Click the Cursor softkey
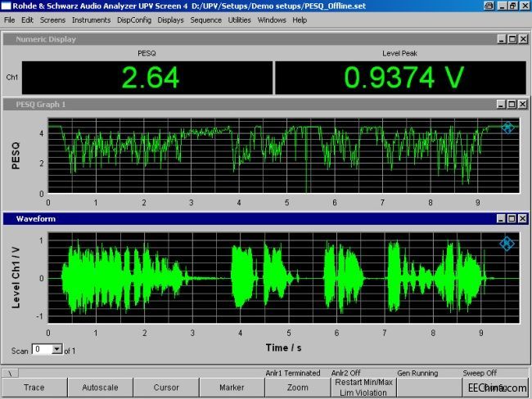Viewport: 532px width, 399px height. pos(166,388)
